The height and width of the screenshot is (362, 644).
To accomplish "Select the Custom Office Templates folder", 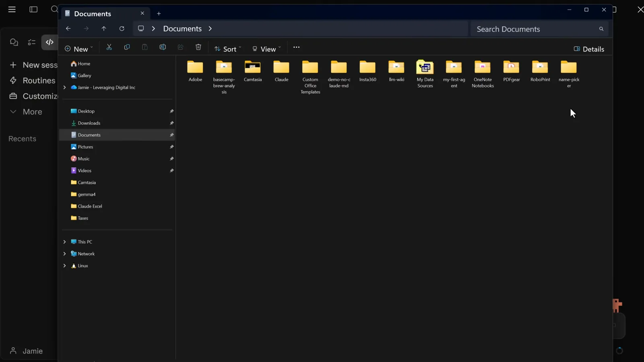I will (310, 77).
